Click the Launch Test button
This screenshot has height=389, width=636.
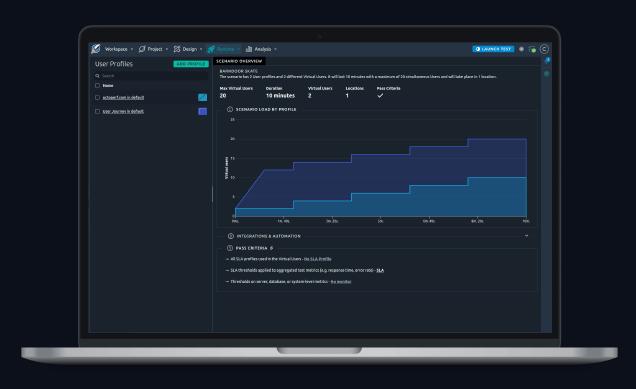(x=493, y=49)
